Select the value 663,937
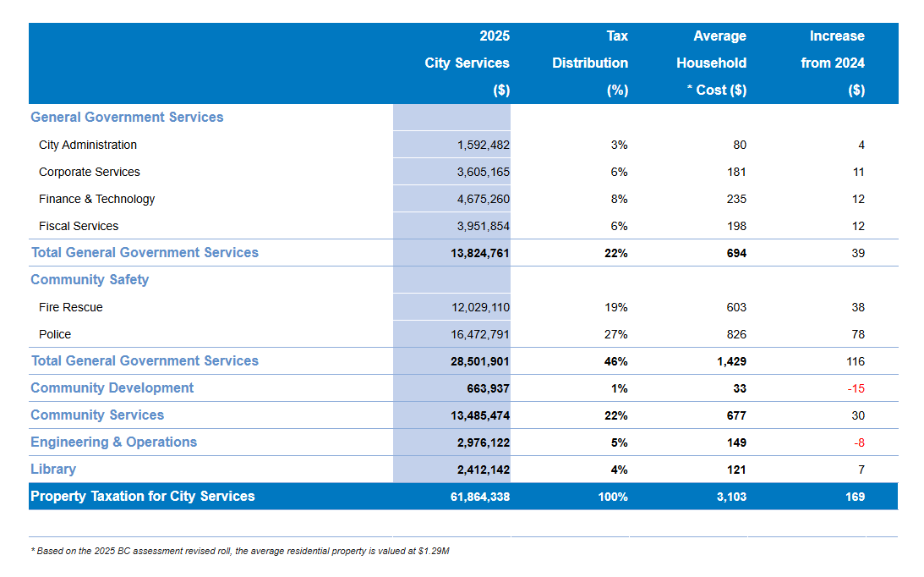 (488, 389)
